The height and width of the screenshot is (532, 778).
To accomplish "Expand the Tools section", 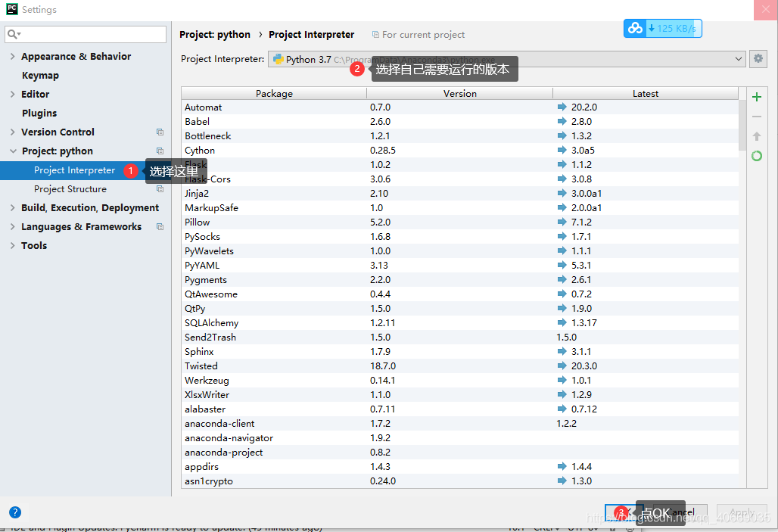I will 12,245.
